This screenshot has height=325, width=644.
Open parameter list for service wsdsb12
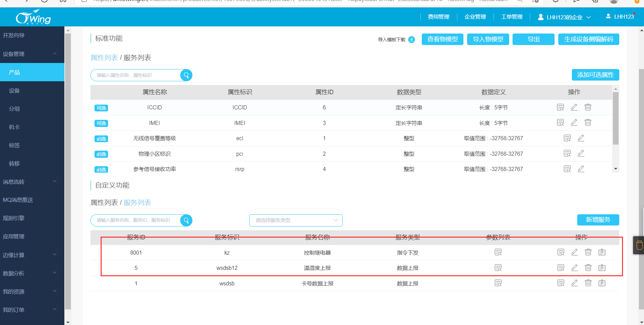tap(498, 268)
